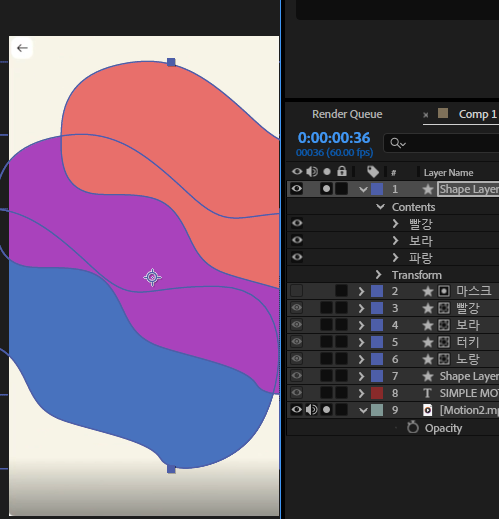Click the text layer T icon for SIMPLE MO

pyautogui.click(x=427, y=393)
